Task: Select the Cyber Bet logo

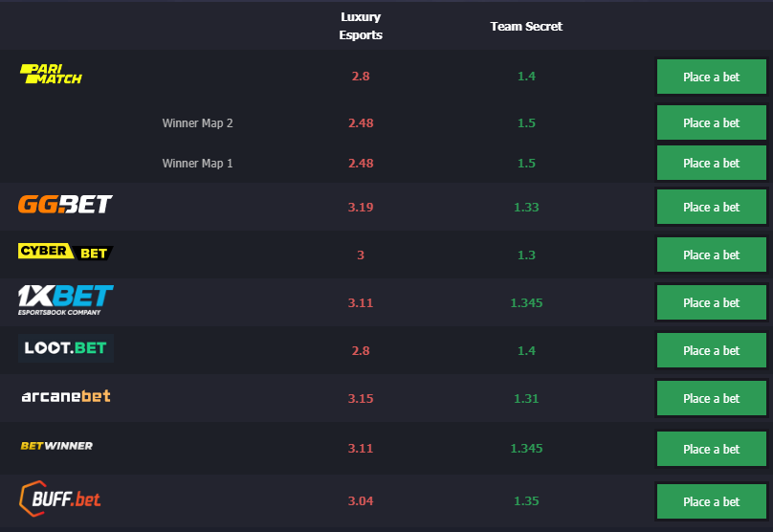Action: (x=66, y=252)
